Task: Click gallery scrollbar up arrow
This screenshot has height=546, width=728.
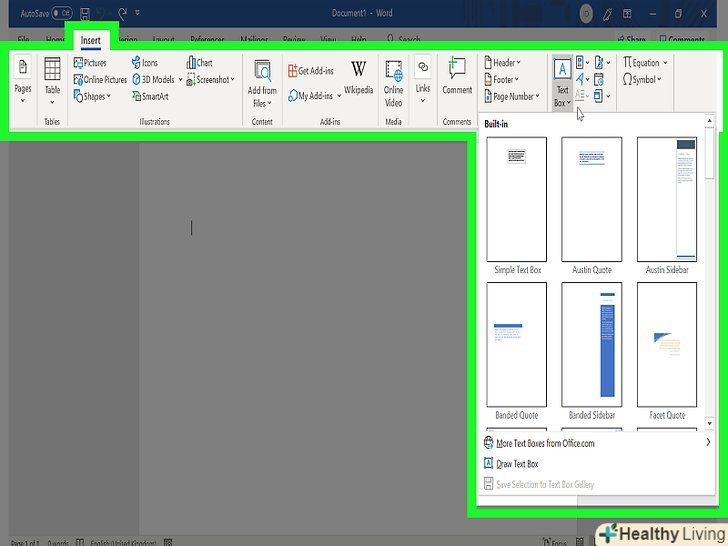Action: pos(709,121)
